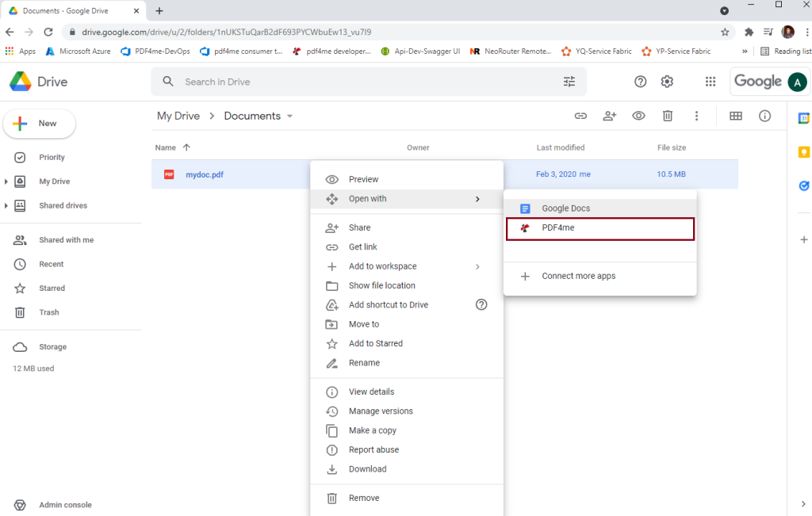Bookmark this page star icon
812x516 pixels.
(x=725, y=32)
